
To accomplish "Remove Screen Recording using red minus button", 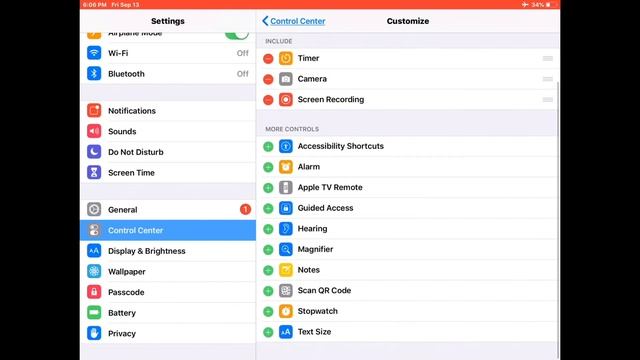I will (268, 100).
